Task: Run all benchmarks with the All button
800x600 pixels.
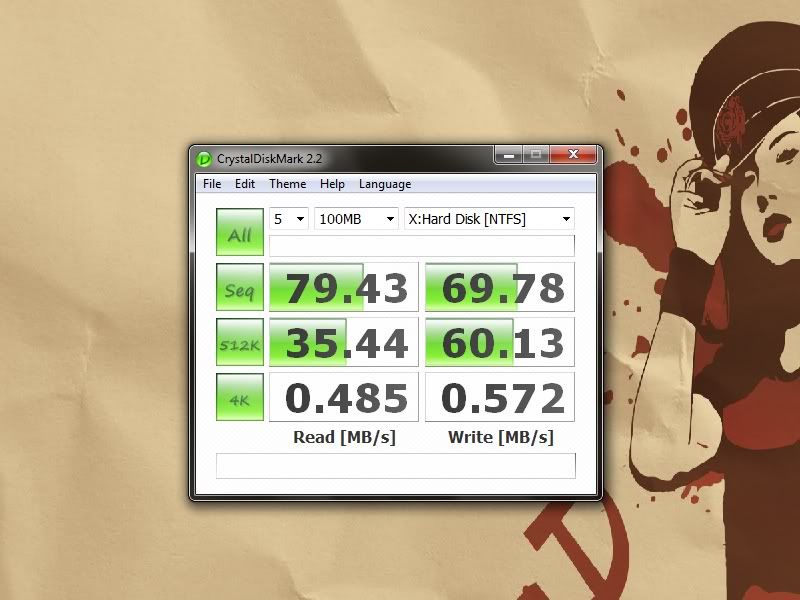Action: click(240, 232)
